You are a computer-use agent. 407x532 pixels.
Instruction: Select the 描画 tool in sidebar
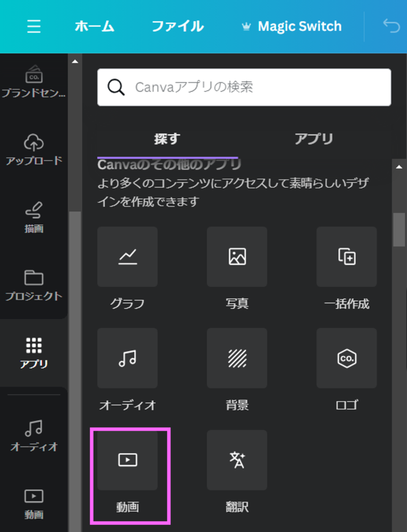click(x=34, y=217)
